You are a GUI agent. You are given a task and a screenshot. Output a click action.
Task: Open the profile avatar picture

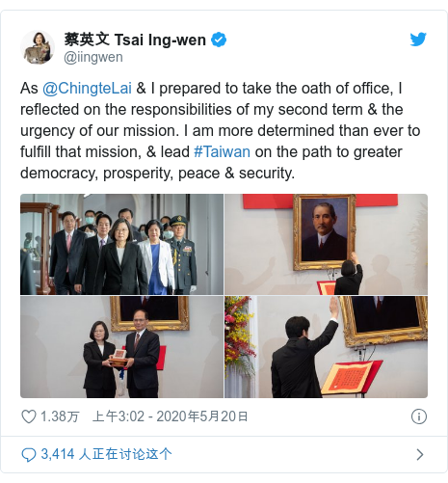[38, 47]
